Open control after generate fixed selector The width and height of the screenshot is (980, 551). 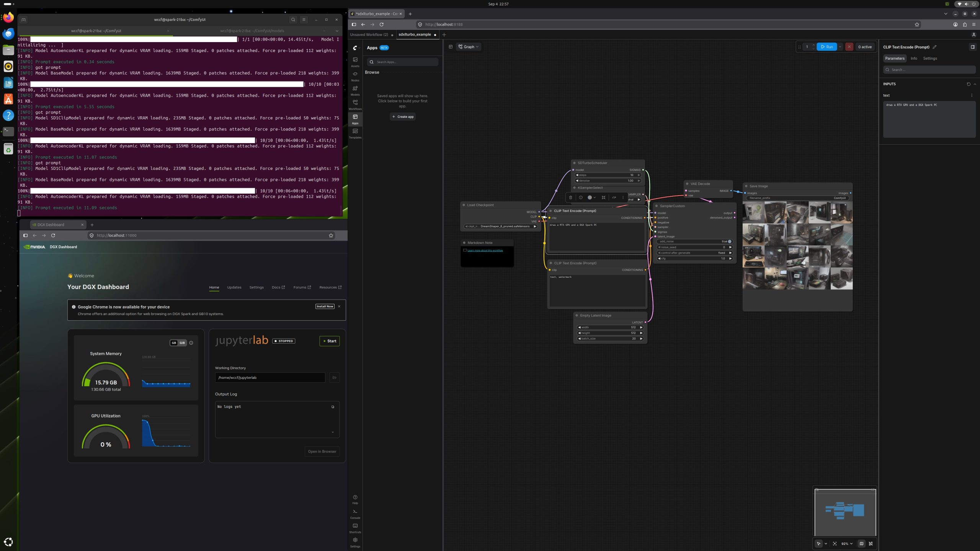694,253
